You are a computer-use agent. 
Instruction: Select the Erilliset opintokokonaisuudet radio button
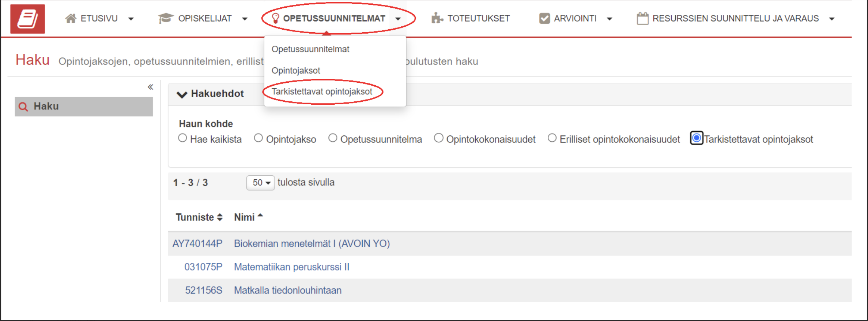[552, 138]
